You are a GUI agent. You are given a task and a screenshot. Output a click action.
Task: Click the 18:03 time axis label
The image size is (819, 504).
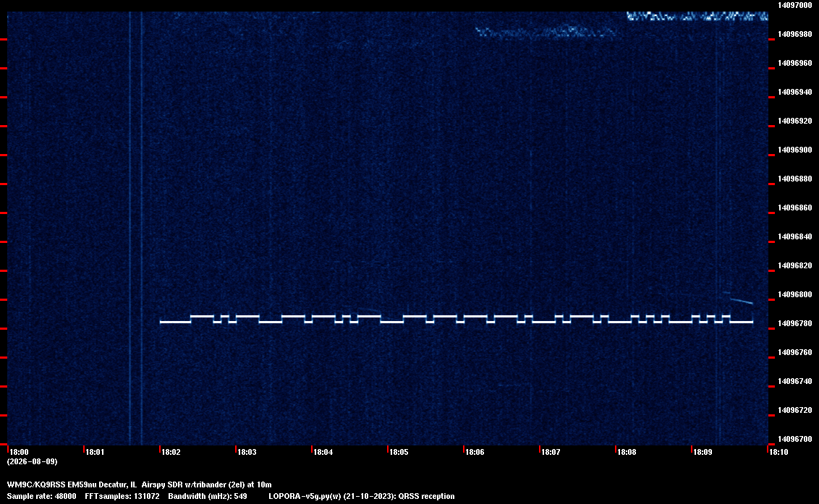pos(247,452)
